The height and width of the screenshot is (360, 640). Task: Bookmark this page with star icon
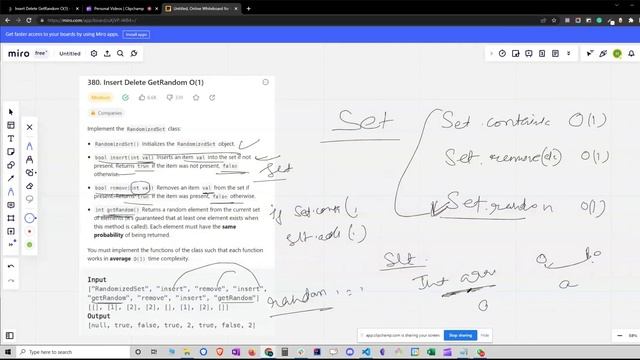pos(554,20)
